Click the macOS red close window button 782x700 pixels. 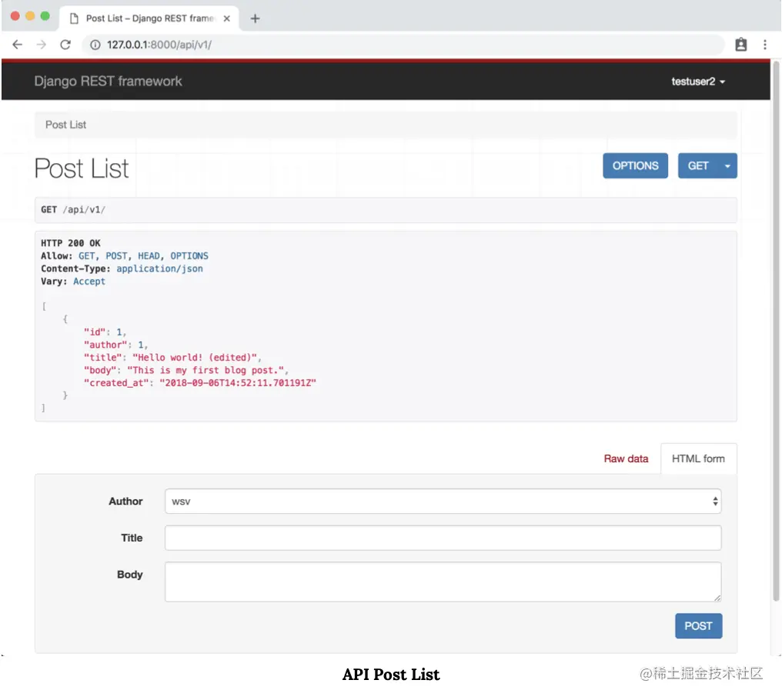[x=15, y=16]
